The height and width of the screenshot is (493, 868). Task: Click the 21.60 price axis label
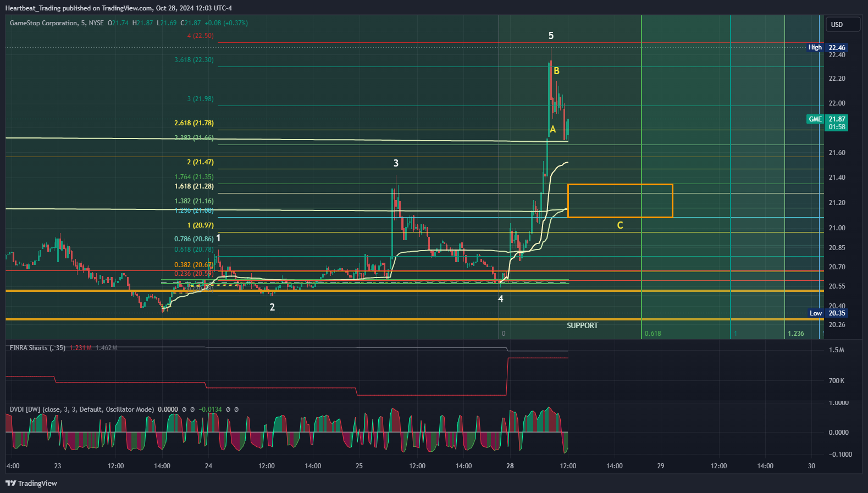point(837,153)
